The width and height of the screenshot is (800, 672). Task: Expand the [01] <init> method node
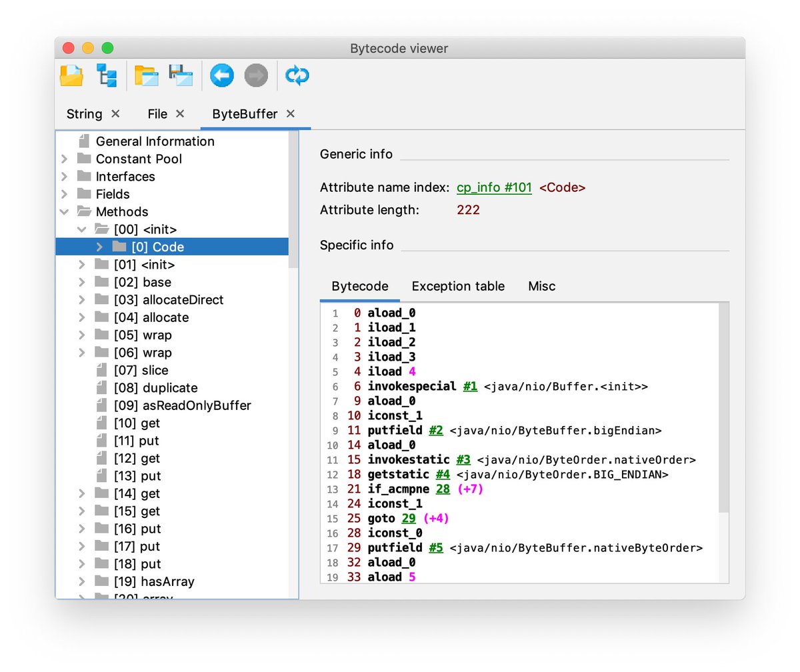81,265
